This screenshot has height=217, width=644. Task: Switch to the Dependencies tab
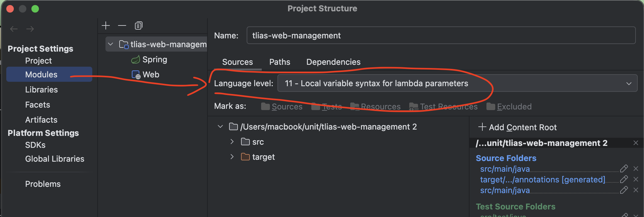coord(333,62)
